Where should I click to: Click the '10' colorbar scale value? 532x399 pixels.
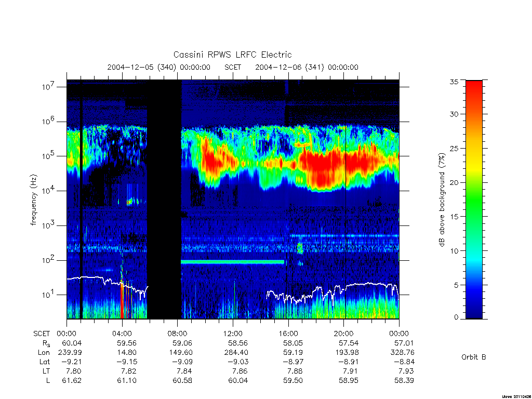(454, 251)
